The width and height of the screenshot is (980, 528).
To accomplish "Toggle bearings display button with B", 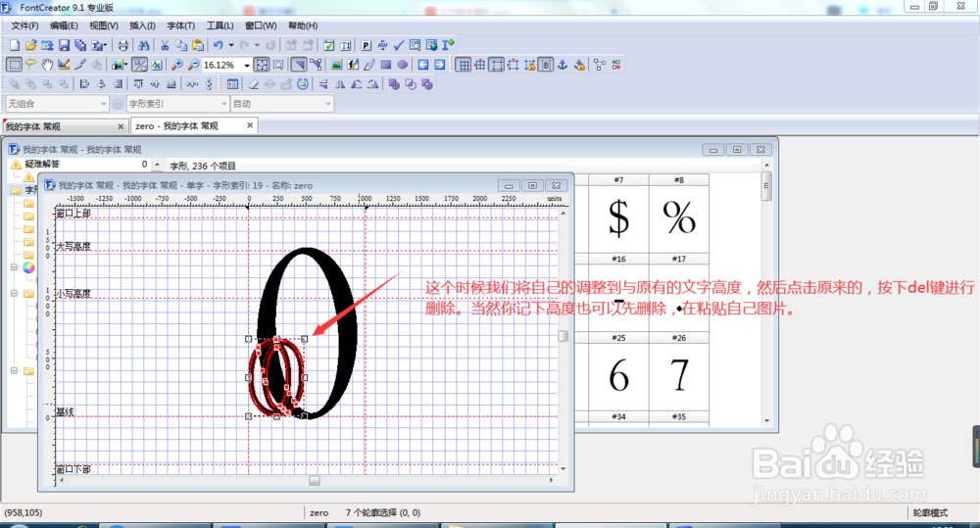I will coord(546,65).
